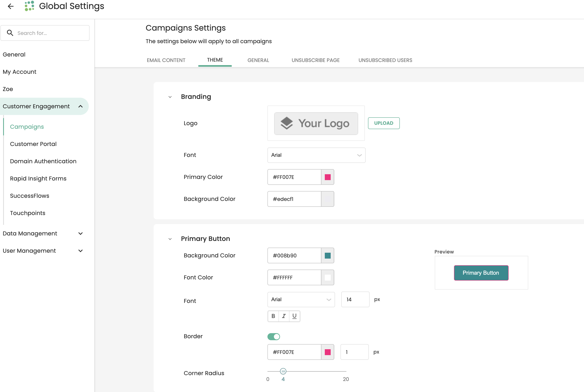
Task: Open General in the sidebar
Action: click(14, 55)
